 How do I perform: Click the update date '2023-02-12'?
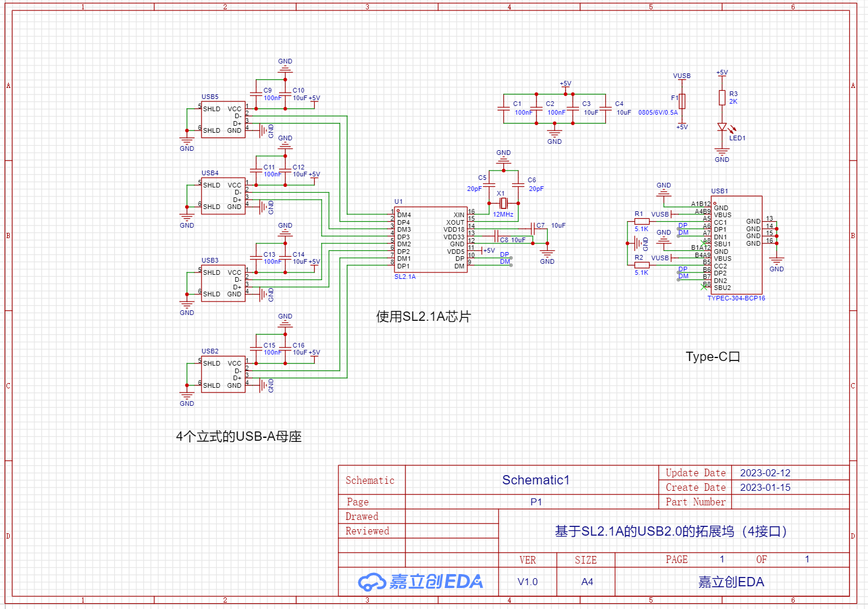765,473
